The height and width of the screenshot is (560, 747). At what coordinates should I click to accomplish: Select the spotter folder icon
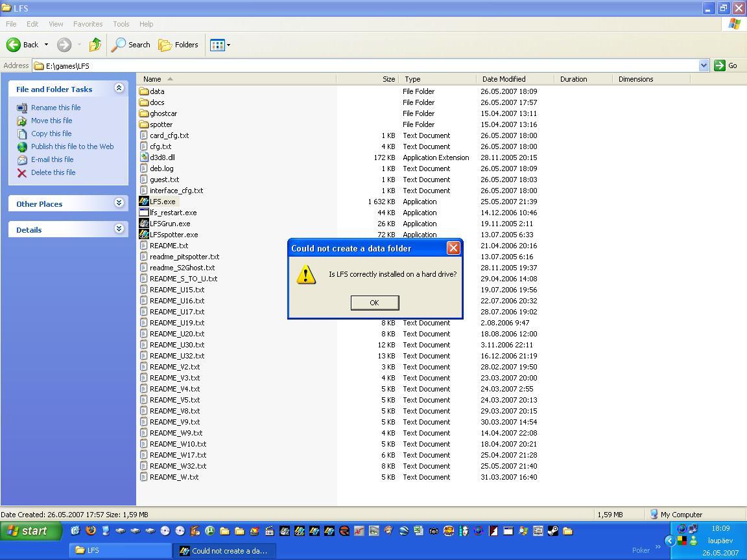point(144,124)
